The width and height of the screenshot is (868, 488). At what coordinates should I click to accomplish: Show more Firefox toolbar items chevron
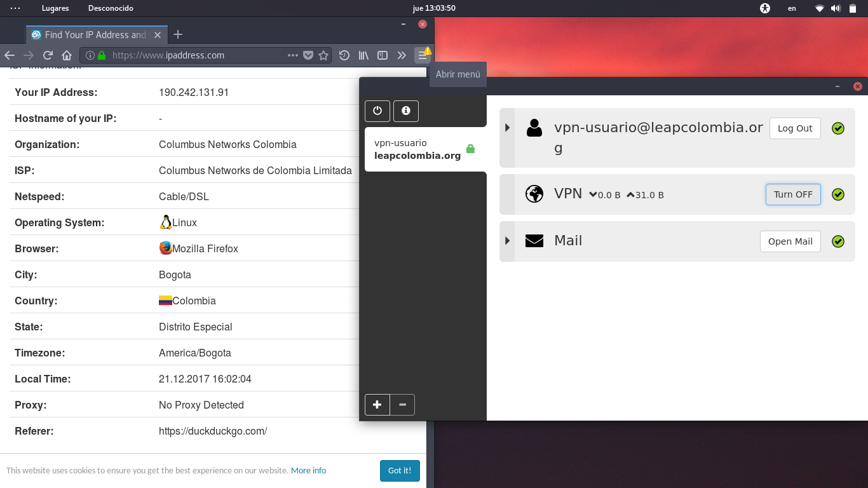(x=402, y=55)
